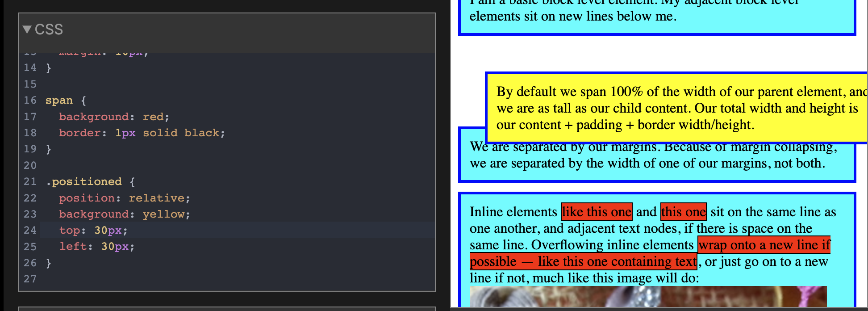Click line number 20 in the gutter
The height and width of the screenshot is (311, 868).
click(x=30, y=166)
